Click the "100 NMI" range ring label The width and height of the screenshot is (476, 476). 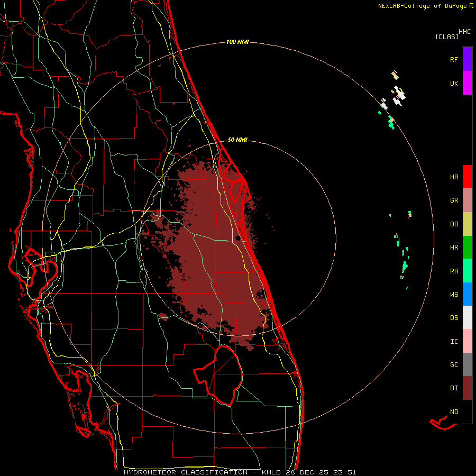coord(237,42)
